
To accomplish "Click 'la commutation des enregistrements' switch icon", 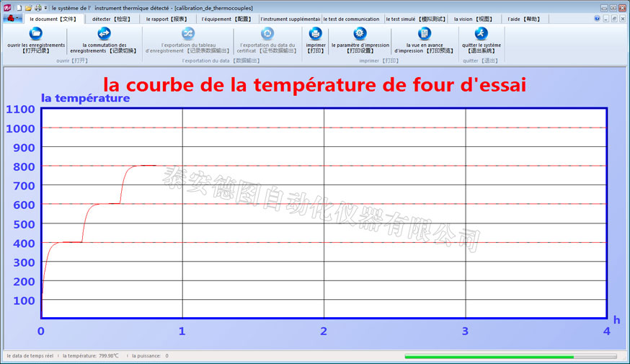I will point(104,33).
